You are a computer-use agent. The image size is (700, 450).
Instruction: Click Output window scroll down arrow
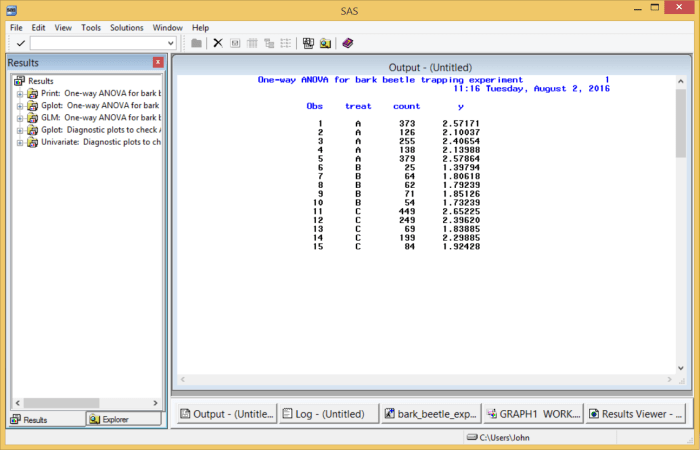point(680,368)
